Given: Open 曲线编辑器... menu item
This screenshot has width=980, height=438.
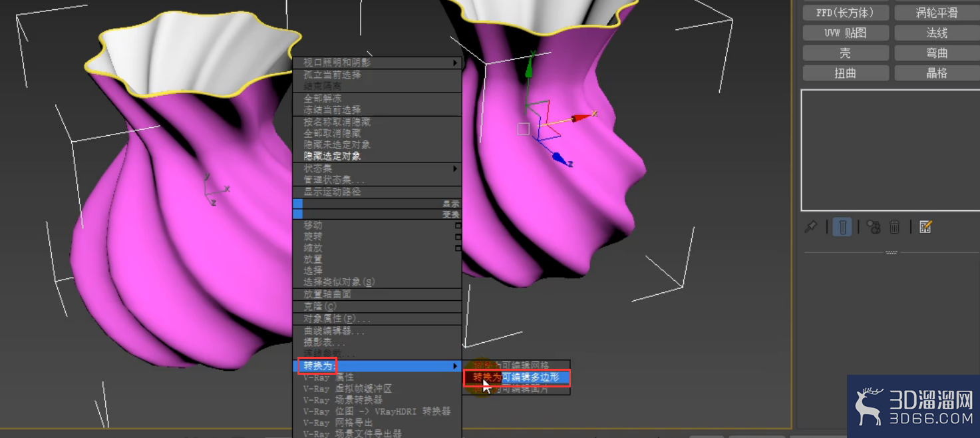Looking at the screenshot, I should [377, 331].
